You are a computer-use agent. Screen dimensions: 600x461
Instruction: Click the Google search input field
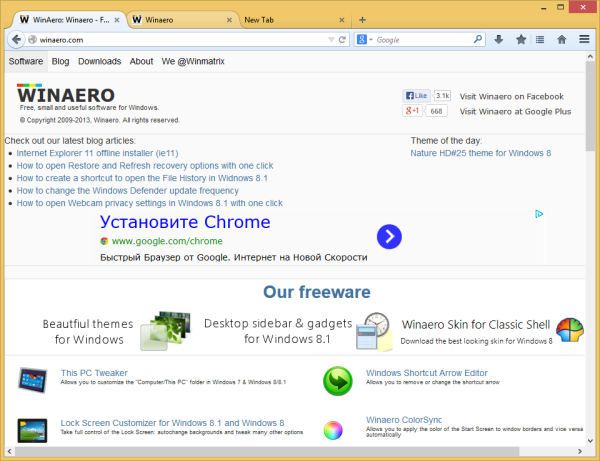pyautogui.click(x=424, y=39)
